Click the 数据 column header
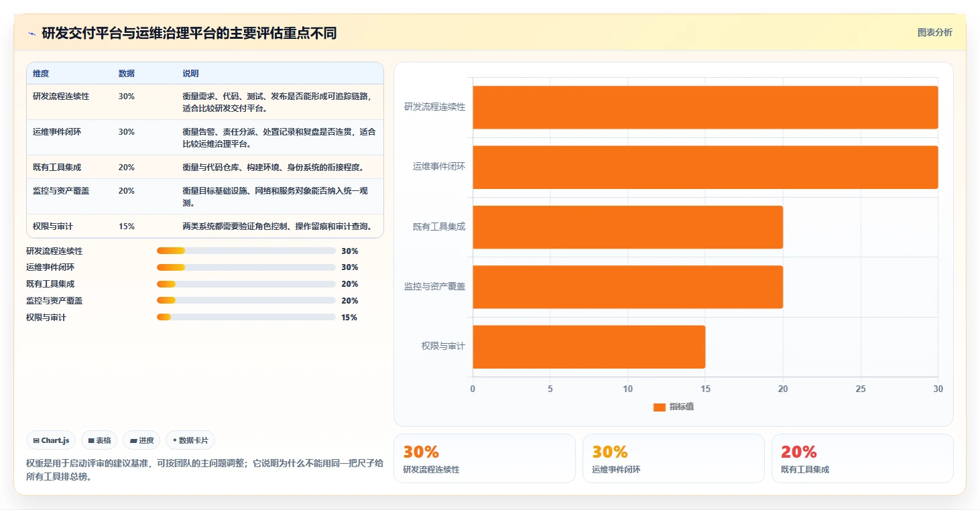This screenshot has height=510, width=980. (127, 74)
